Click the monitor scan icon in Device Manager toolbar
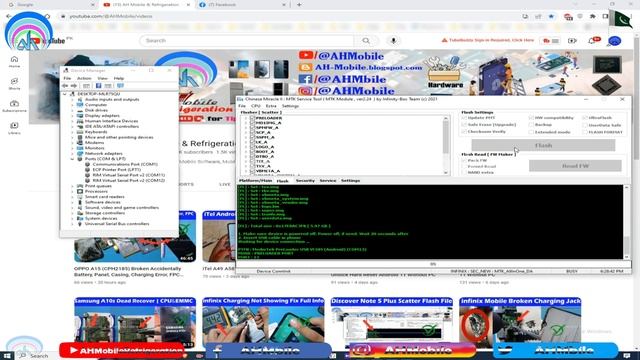 [x=120, y=86]
